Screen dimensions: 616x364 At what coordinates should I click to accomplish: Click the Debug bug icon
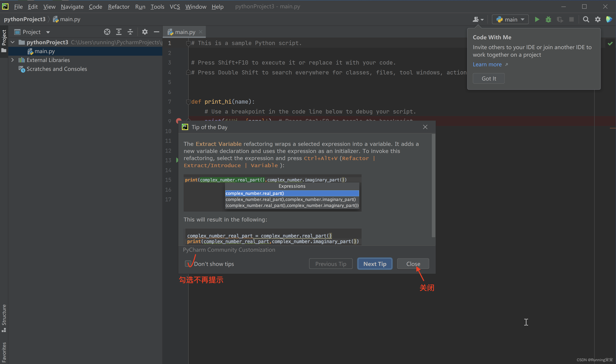pos(548,19)
